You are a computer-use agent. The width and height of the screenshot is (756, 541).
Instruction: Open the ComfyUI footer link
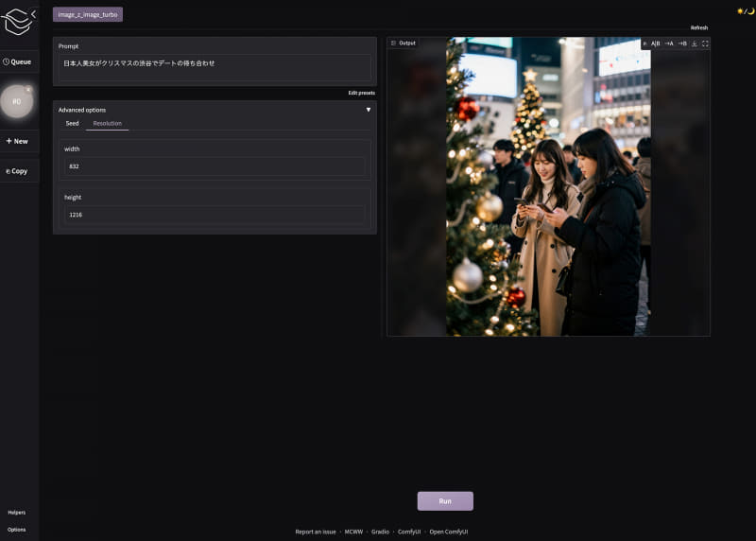tap(409, 532)
